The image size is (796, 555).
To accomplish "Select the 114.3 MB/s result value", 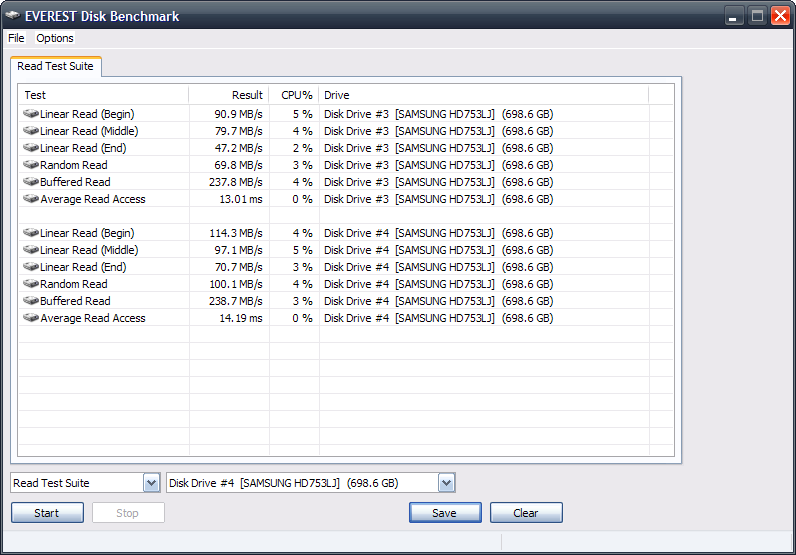I will (x=236, y=233).
